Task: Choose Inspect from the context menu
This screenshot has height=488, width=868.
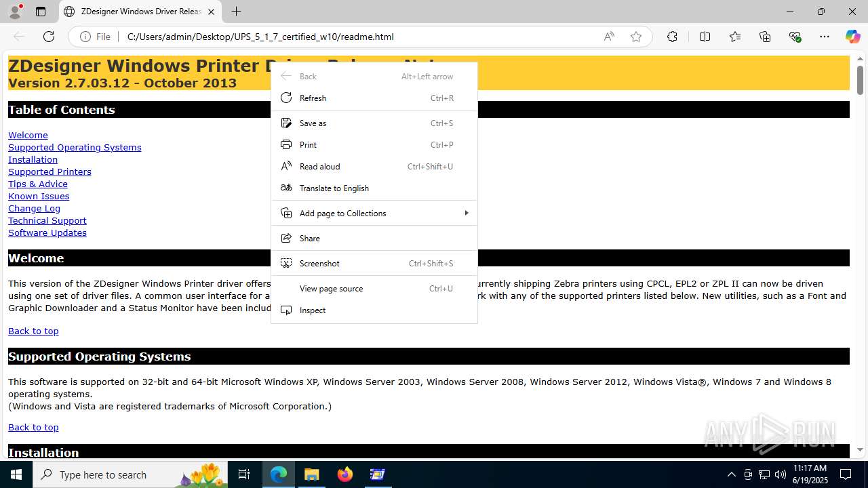Action: 374,310
